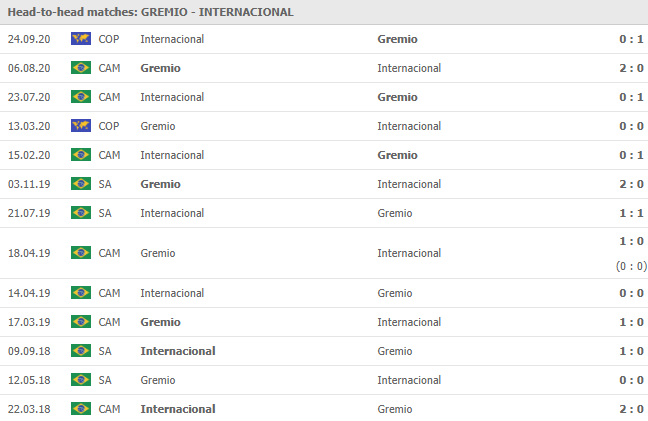Click the Brazil flag on 18.04.19 row
This screenshot has width=648, height=421.
(x=81, y=253)
